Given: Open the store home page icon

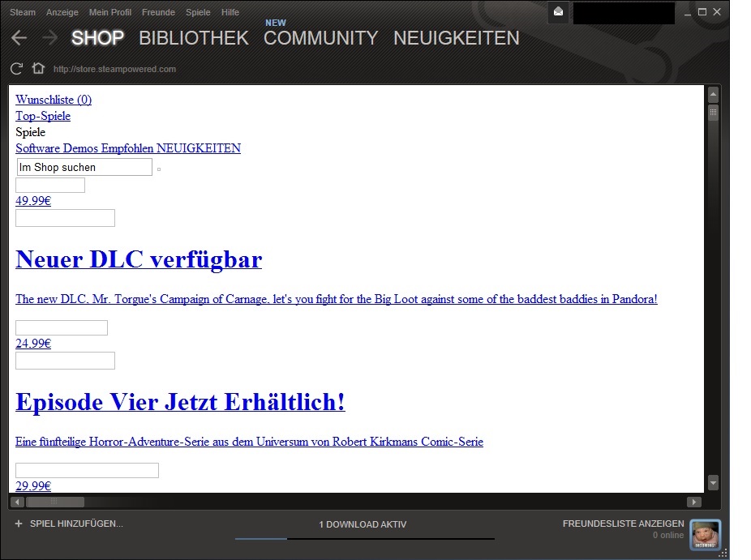Looking at the screenshot, I should (38, 68).
